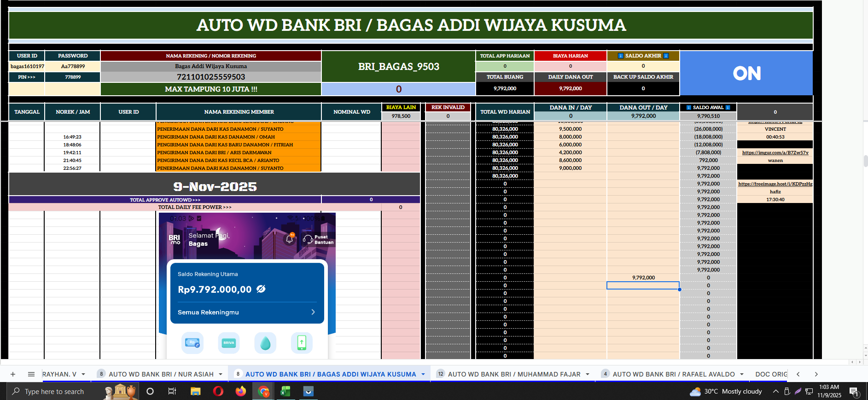868x400 pixels.
Task: Select the bagas1610197 user ID cell
Action: (27, 66)
